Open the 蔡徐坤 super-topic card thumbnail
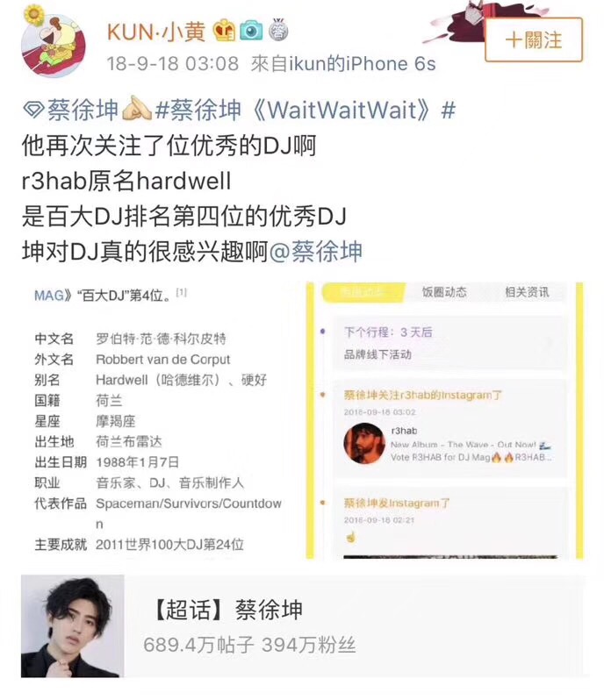Screen dimensions: 604x700 click(72, 626)
